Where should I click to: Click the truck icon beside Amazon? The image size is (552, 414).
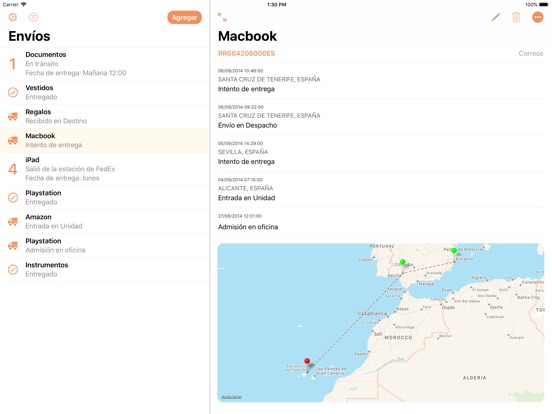tap(13, 222)
